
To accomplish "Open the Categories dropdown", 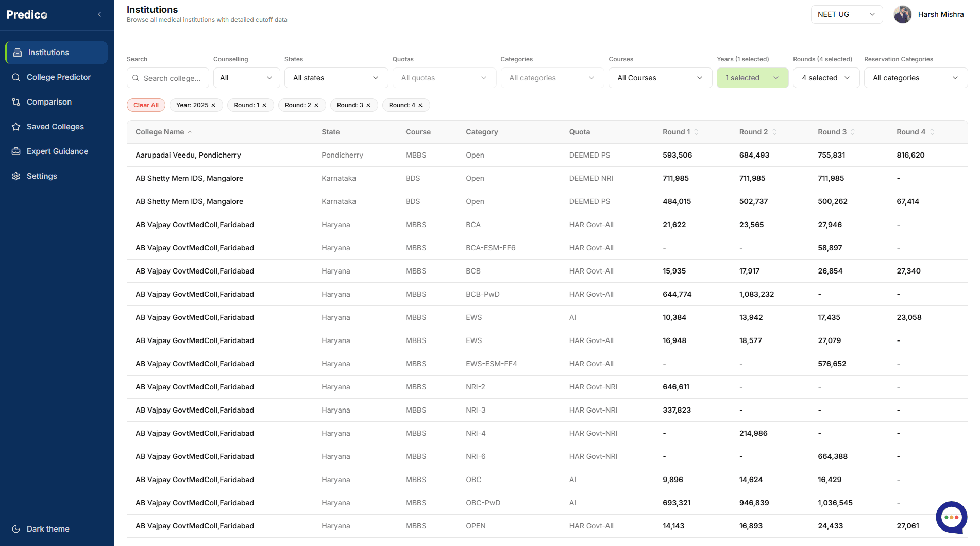I will 552,78.
